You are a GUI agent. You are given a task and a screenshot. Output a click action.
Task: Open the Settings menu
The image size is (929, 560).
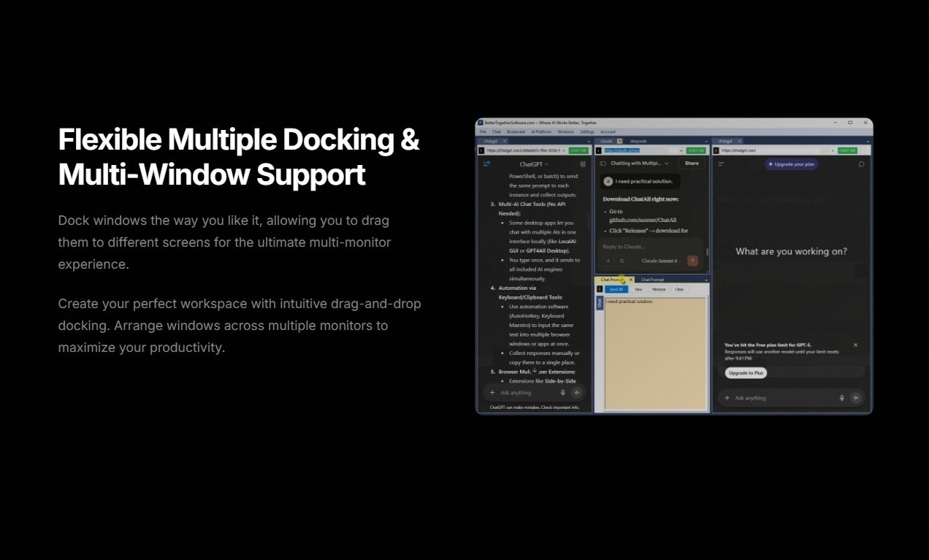pos(587,131)
